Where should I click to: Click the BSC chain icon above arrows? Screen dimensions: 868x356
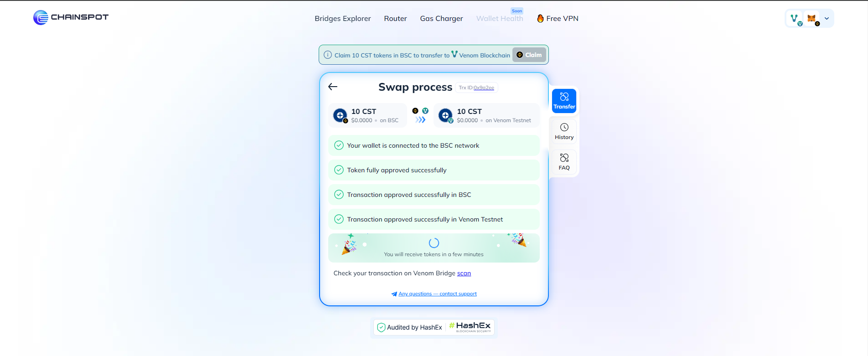(x=415, y=111)
